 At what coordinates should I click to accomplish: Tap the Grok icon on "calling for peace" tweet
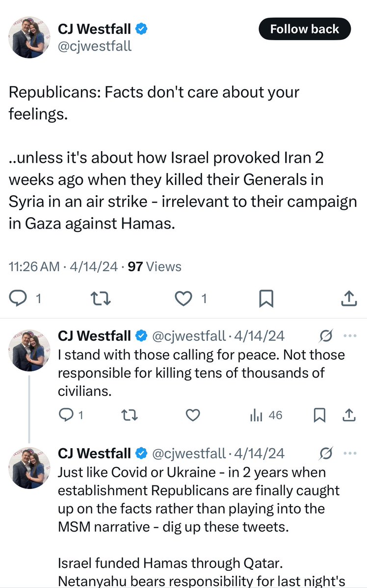click(x=325, y=336)
